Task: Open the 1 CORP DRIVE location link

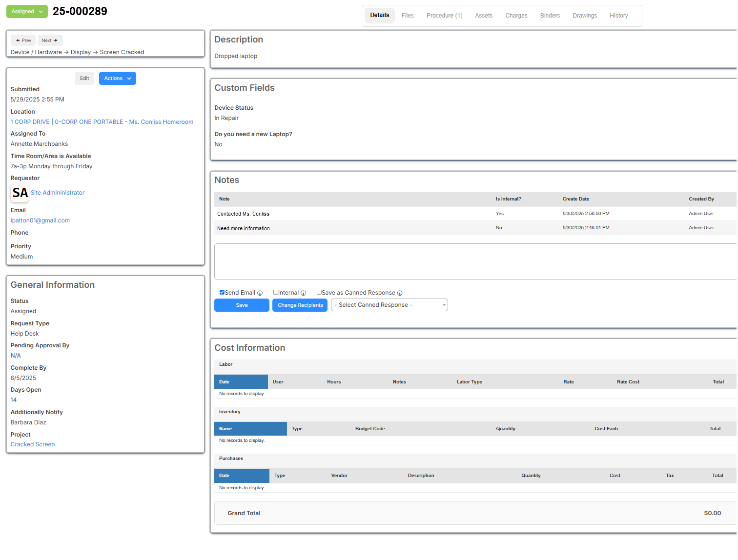Action: coord(30,122)
